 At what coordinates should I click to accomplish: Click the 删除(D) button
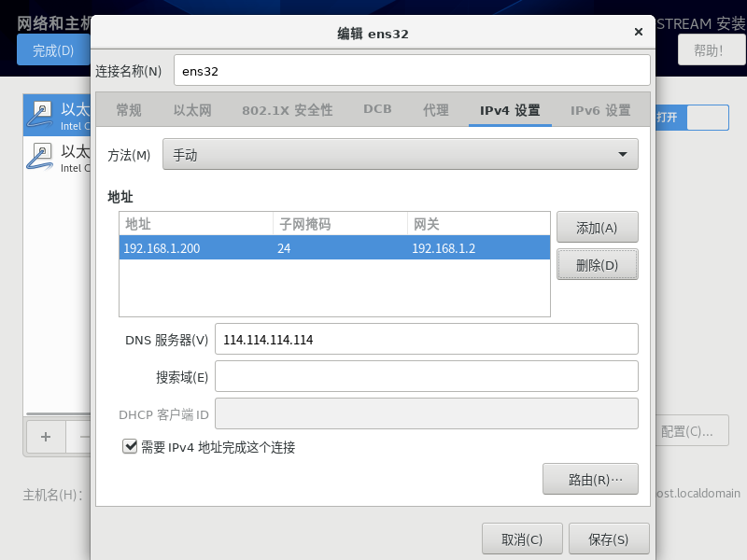point(597,265)
